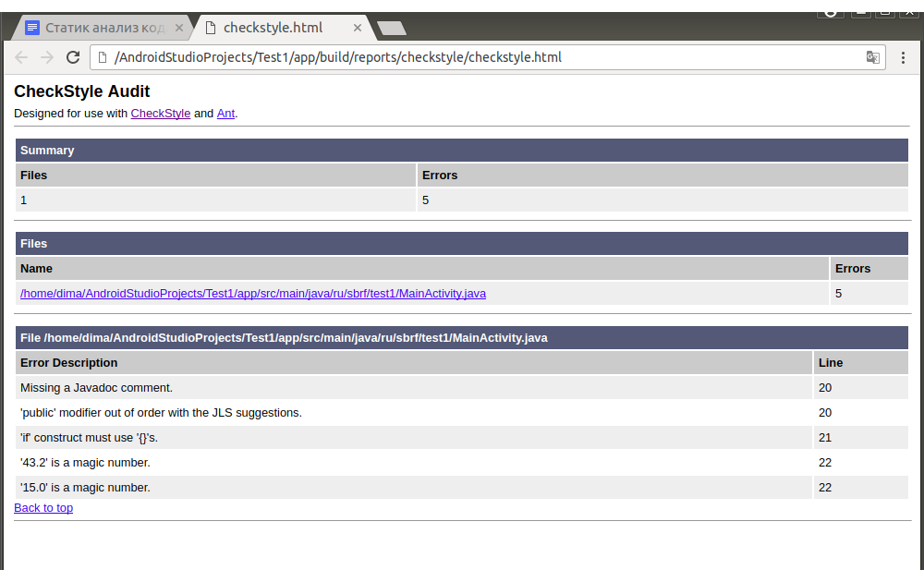Click the Google Docs icon on first tab
The image size is (924, 582).
click(x=32, y=28)
